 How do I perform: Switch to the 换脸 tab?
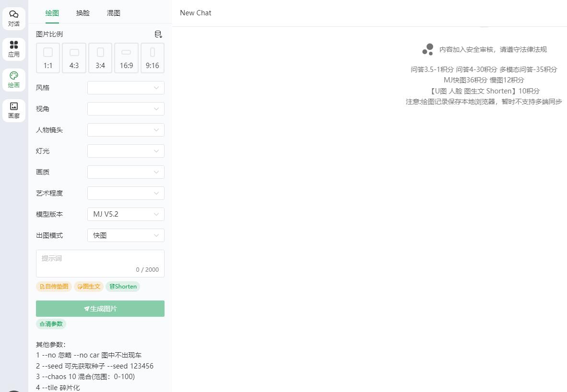[83, 13]
